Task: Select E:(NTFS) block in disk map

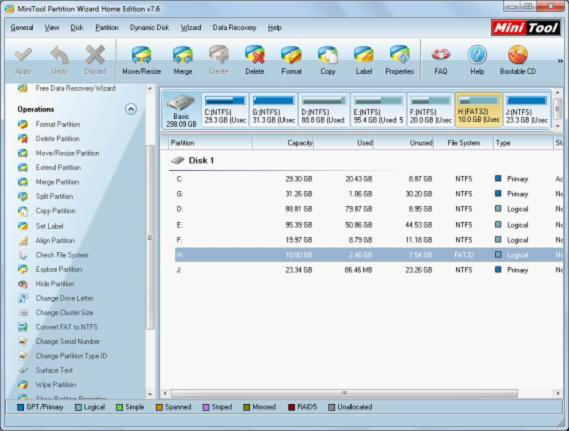Action: tap(378, 110)
